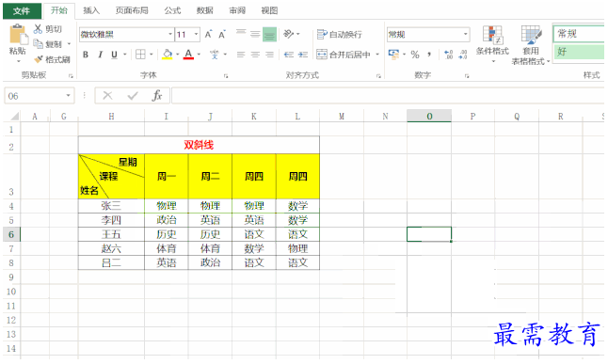The width and height of the screenshot is (608, 364).
Task: Align text right
Action: point(269,55)
